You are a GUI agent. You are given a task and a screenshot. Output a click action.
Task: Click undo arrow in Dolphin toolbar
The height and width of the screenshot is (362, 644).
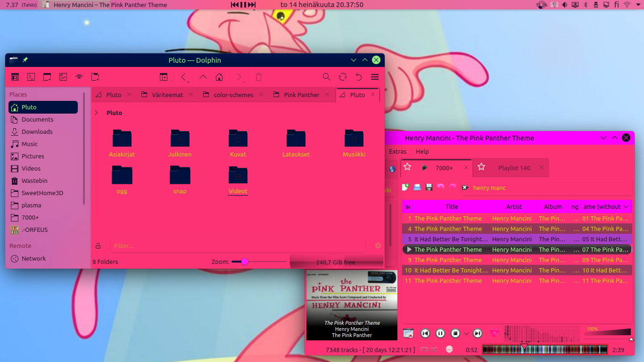pos(359,77)
